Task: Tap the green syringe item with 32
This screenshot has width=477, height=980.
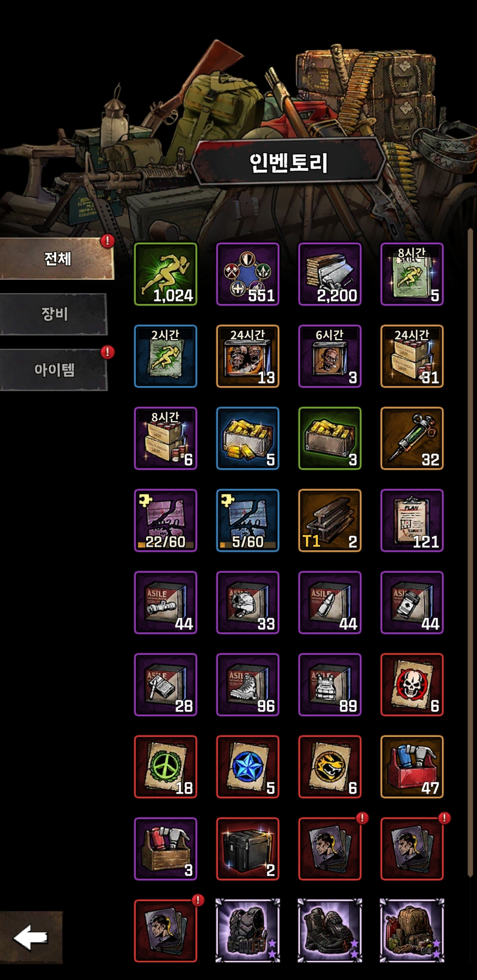Action: [412, 438]
